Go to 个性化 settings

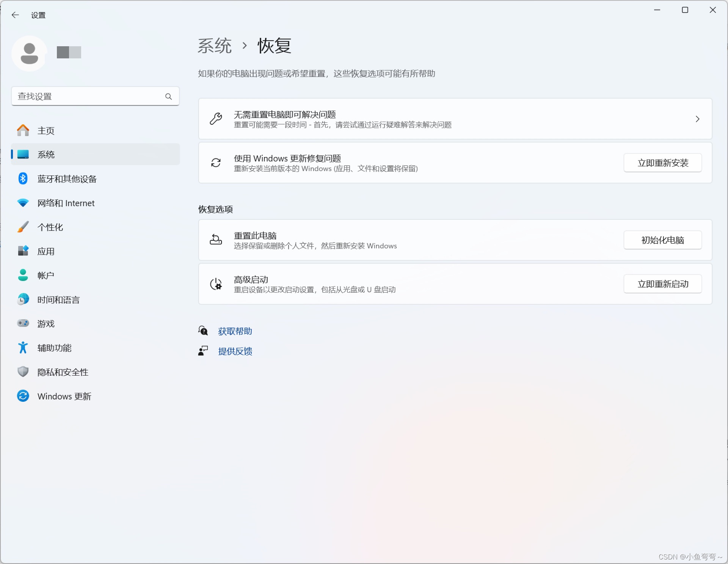96,227
